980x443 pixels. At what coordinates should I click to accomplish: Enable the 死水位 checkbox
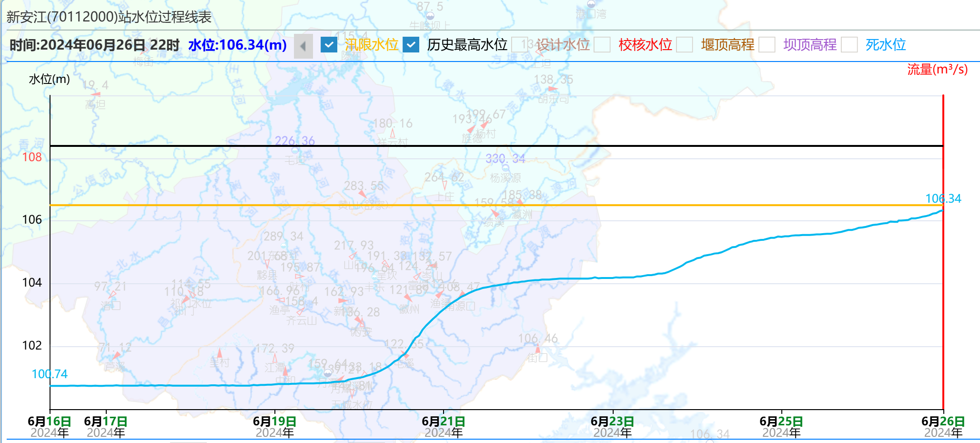[x=849, y=45]
